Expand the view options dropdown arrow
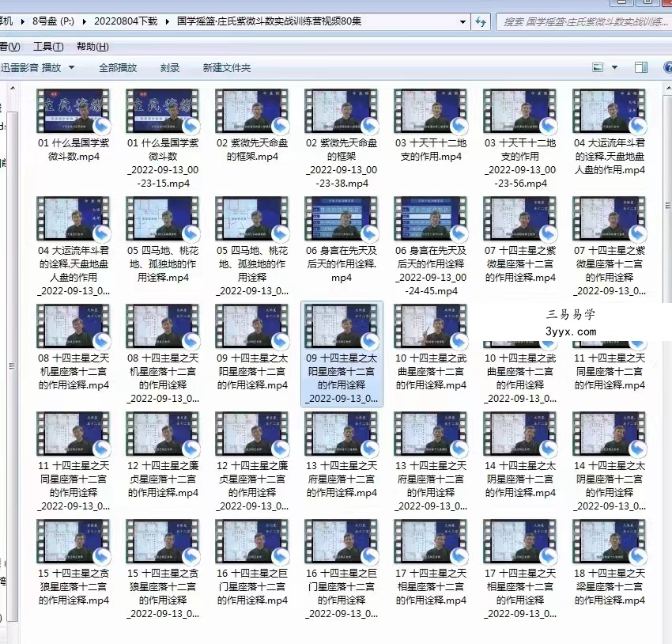672x644 pixels. point(614,67)
